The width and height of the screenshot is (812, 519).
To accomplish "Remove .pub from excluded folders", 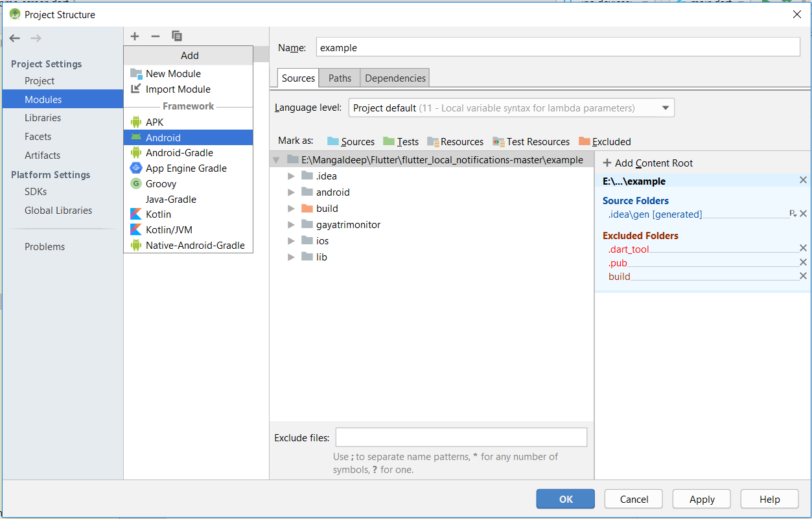I will [x=803, y=262].
